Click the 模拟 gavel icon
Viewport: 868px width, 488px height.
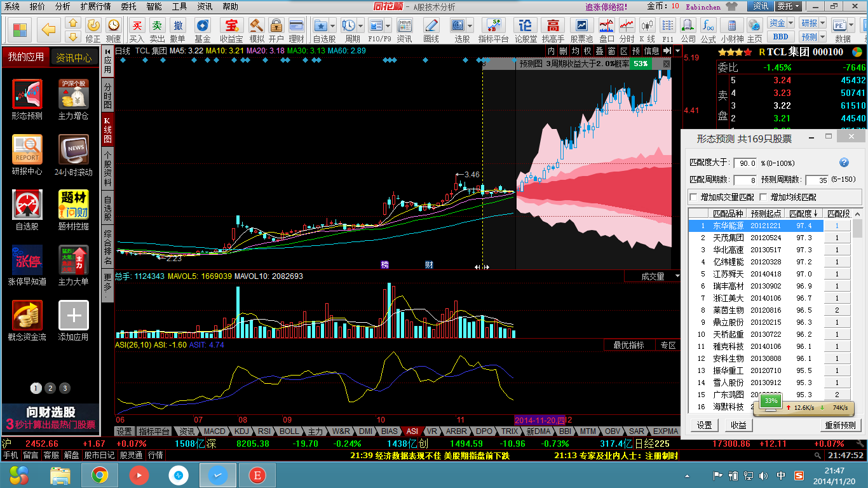click(x=256, y=29)
